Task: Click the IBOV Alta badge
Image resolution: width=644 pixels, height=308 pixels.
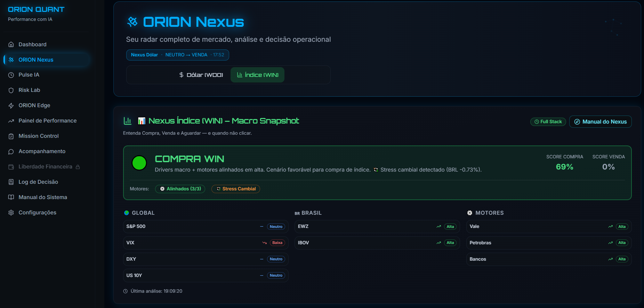Action: click(x=450, y=243)
